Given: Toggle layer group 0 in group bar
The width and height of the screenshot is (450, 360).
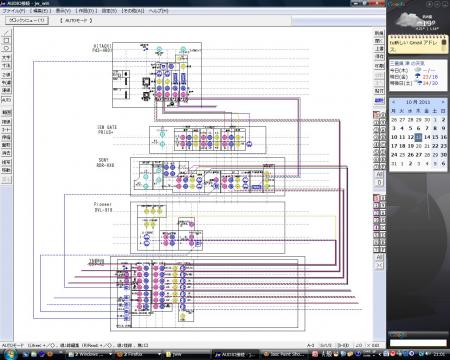Looking at the screenshot, I should tap(376, 198).
